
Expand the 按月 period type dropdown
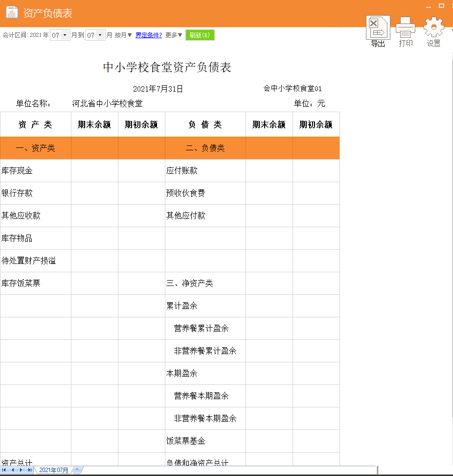[121, 35]
